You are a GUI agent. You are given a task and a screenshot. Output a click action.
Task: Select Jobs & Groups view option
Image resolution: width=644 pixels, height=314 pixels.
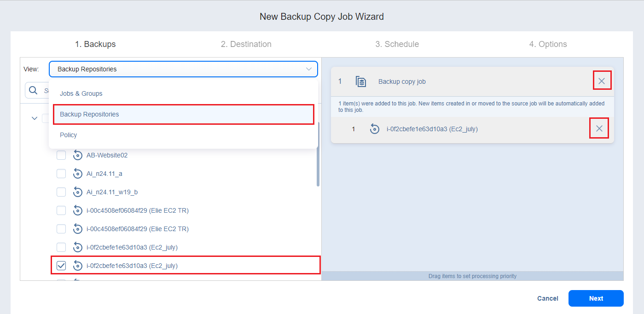coord(81,93)
